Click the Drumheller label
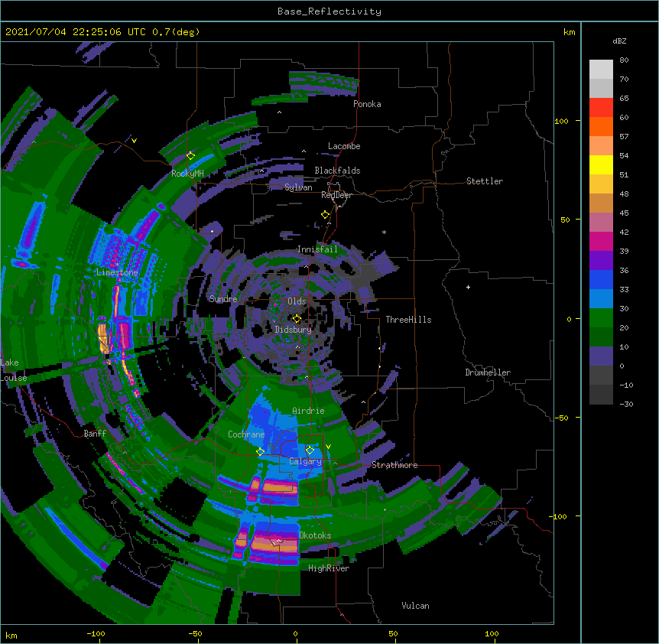The image size is (659, 644). pos(488,372)
